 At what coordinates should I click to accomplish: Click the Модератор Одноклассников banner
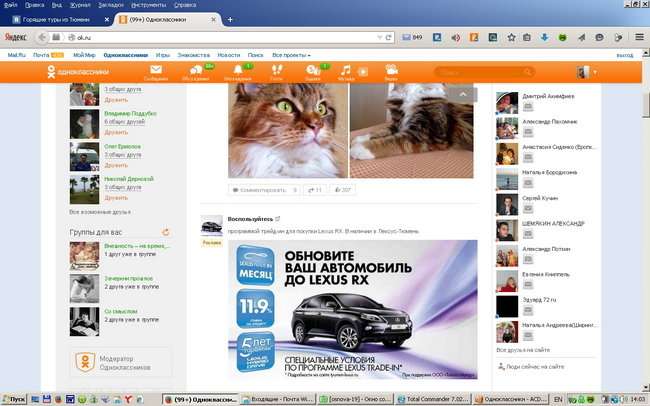(120, 362)
